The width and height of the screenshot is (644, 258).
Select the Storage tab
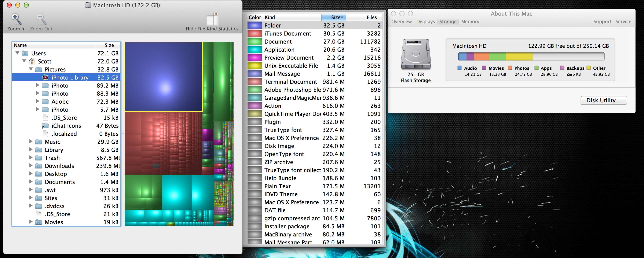448,22
